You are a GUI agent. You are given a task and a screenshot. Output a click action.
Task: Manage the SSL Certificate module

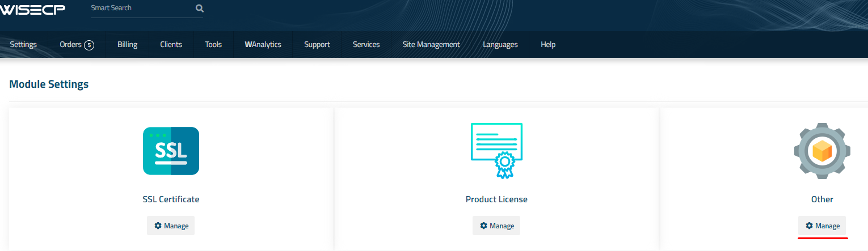[171, 226]
